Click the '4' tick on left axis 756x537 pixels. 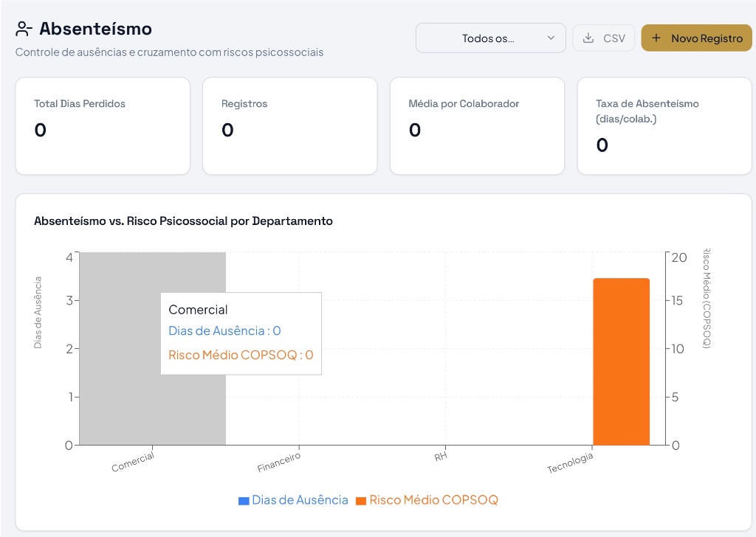click(69, 257)
